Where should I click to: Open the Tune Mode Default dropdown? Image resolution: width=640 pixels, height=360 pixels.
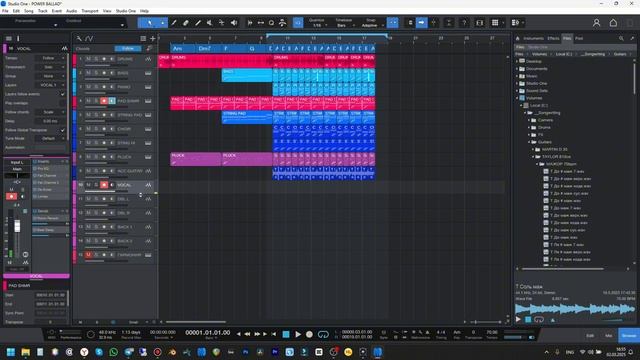pos(50,138)
